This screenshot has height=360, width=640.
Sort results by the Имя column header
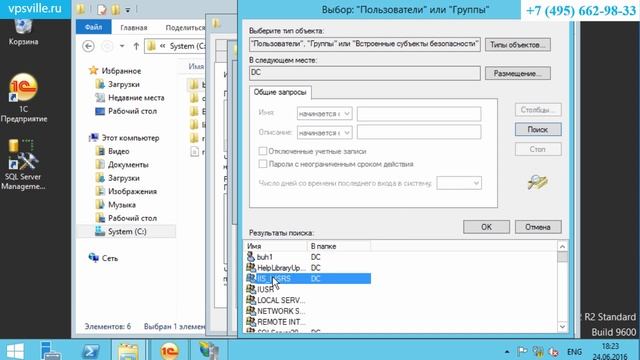point(276,246)
